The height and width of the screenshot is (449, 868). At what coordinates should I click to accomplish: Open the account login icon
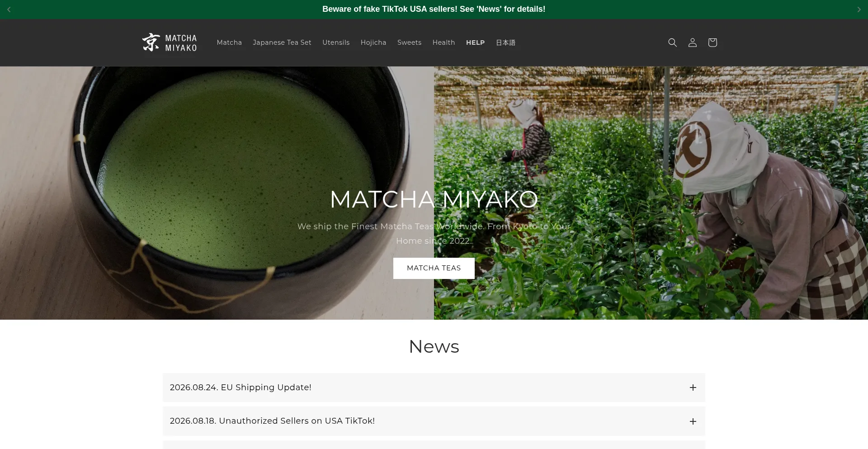click(692, 43)
